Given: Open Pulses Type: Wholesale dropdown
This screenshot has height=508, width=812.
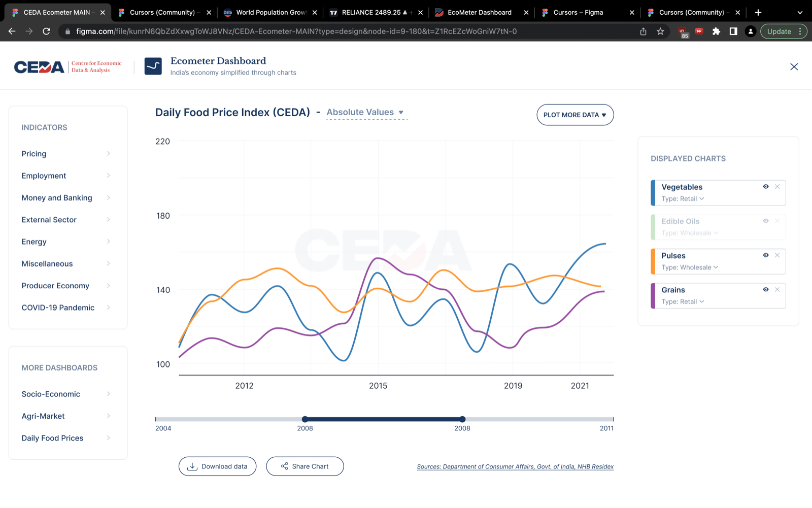Looking at the screenshot, I should [x=690, y=267].
